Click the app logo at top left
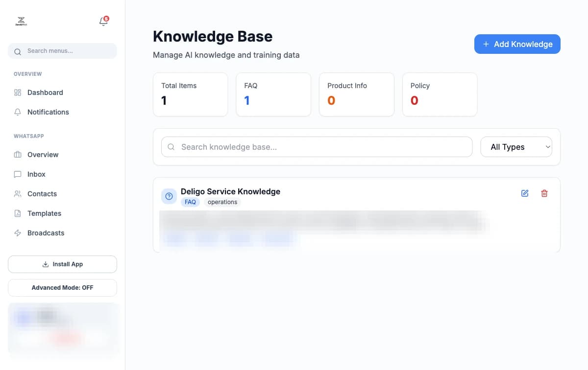 click(21, 21)
